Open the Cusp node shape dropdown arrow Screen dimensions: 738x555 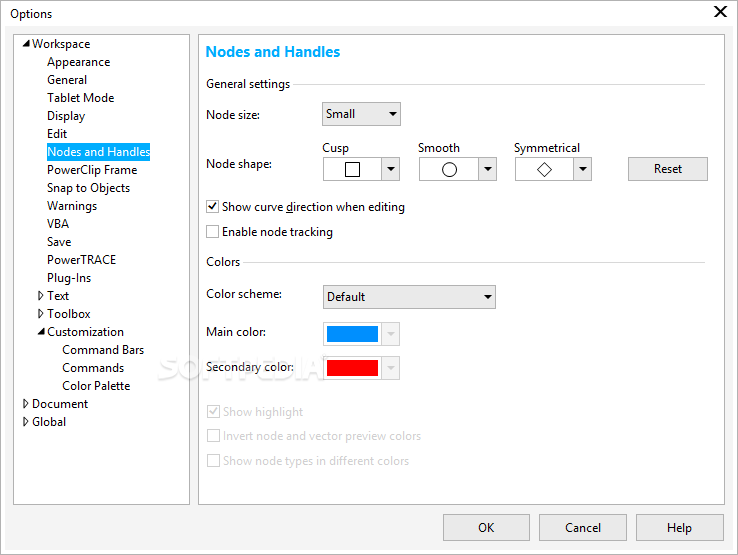pyautogui.click(x=390, y=169)
